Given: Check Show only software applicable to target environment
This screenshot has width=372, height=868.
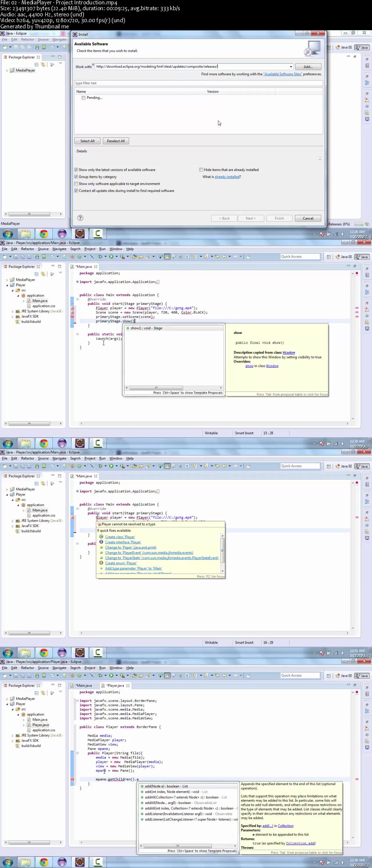Looking at the screenshot, I should pyautogui.click(x=76, y=184).
